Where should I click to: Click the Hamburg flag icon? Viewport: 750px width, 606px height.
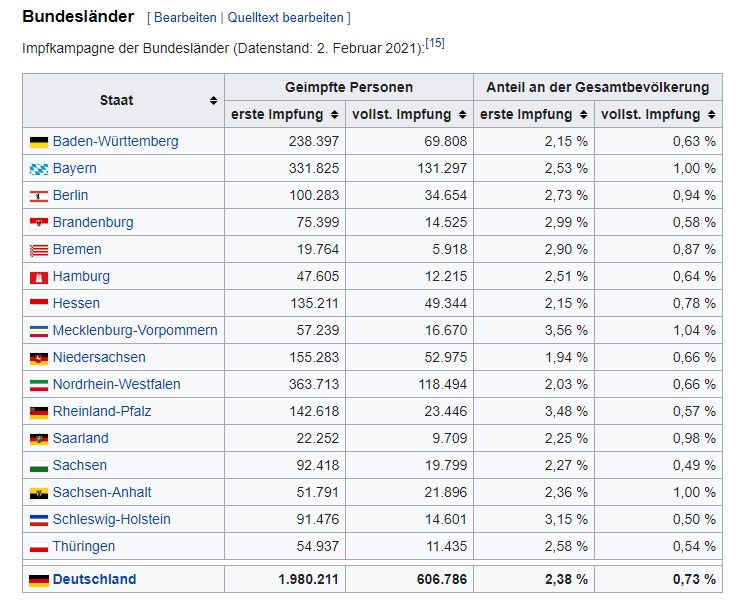[x=39, y=277]
